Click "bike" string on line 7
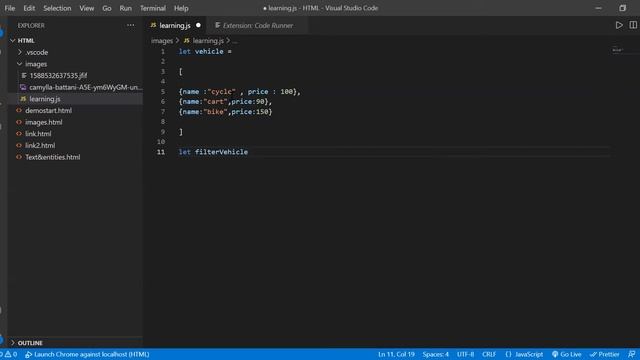 click(216, 111)
